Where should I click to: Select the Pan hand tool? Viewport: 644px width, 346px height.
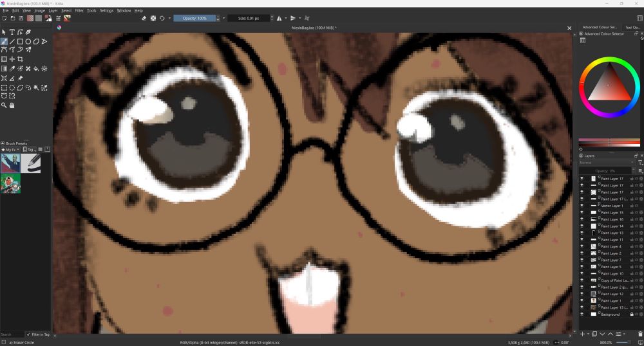point(12,105)
